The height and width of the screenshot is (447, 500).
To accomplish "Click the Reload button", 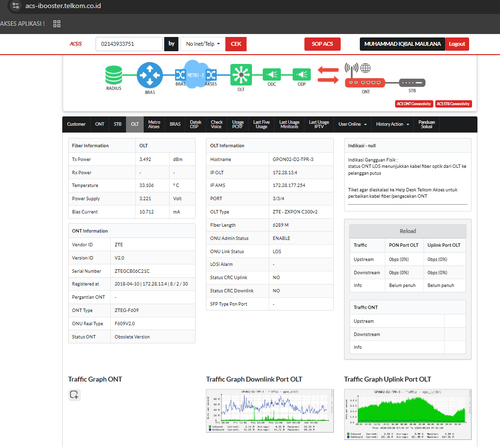I will click(x=408, y=231).
